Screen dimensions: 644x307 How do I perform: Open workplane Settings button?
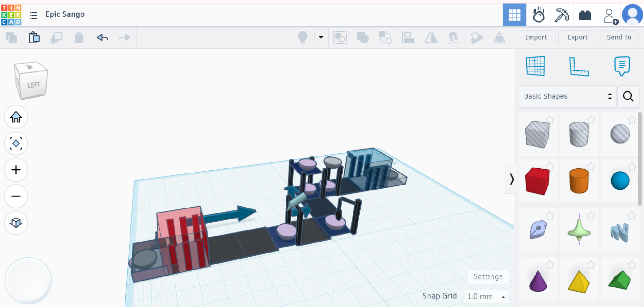[x=488, y=277]
